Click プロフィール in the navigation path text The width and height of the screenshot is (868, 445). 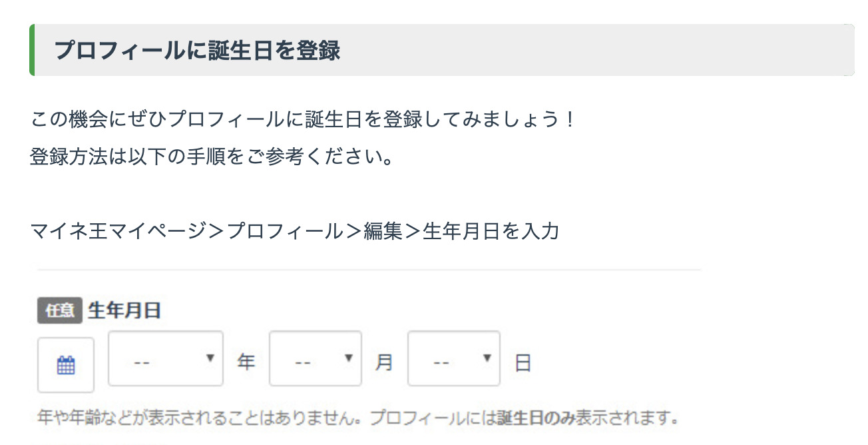tap(284, 230)
